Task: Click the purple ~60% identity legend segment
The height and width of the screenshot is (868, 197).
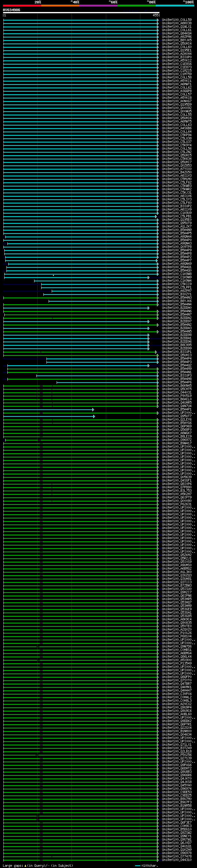Action: point(99,6)
